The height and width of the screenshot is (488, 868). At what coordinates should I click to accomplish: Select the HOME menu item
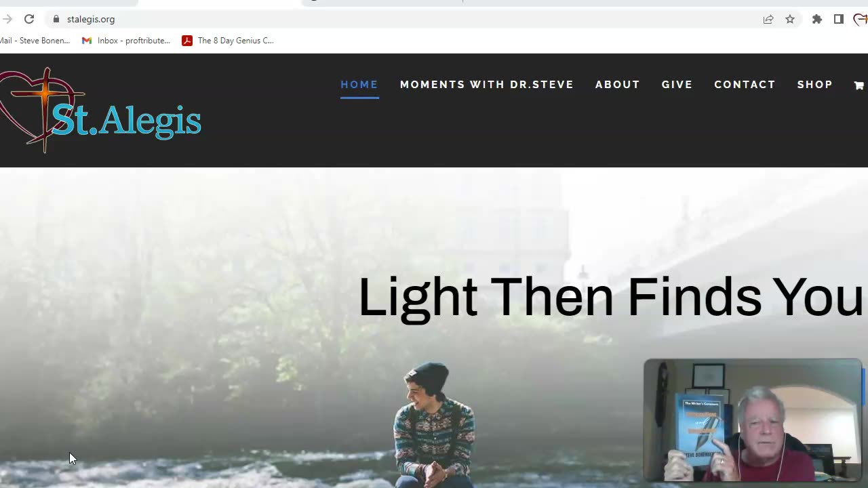359,85
